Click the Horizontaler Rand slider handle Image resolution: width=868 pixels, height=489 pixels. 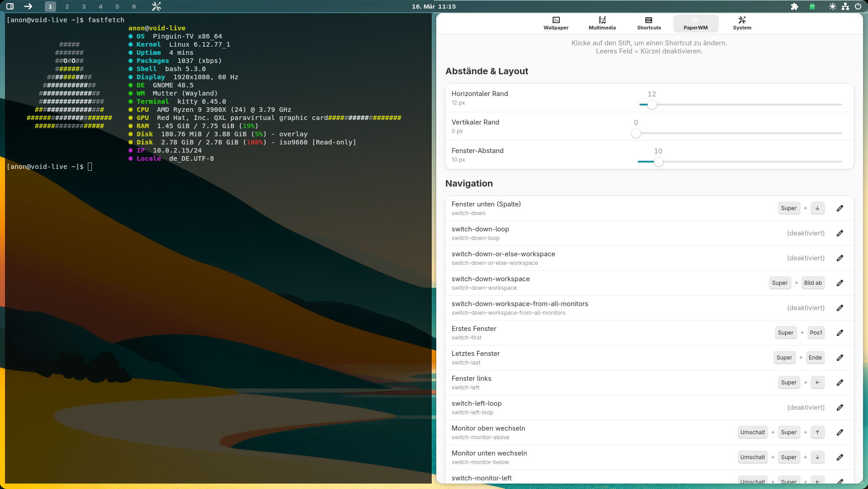pos(652,105)
